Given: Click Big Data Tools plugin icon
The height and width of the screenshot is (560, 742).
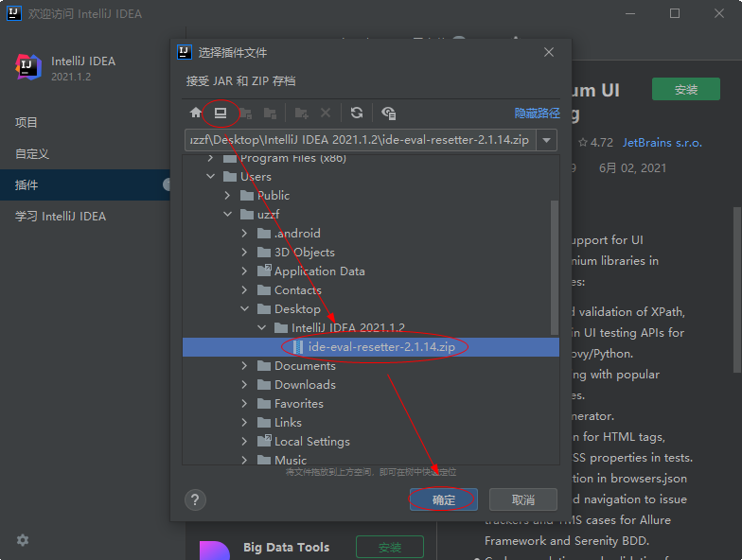Looking at the screenshot, I should [215, 551].
